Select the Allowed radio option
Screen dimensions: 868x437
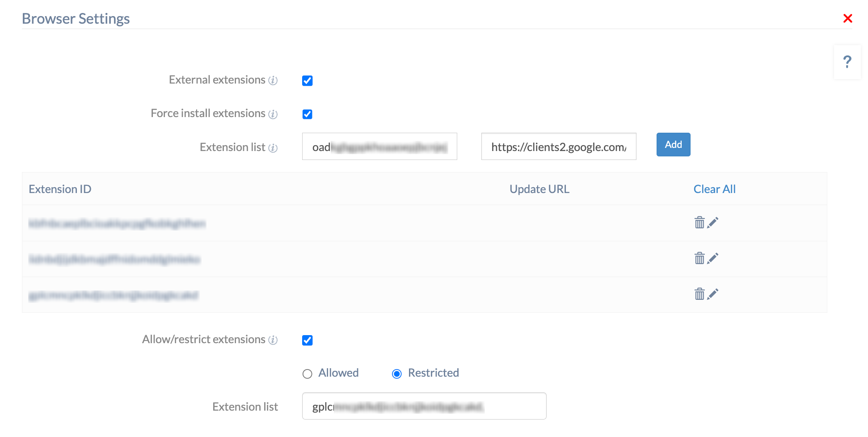[x=308, y=374]
